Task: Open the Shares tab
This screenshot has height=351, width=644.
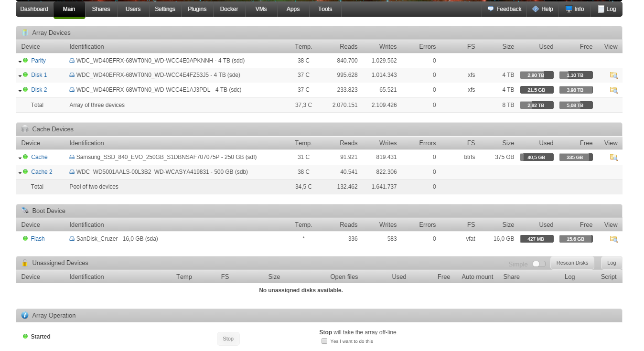Action: (x=101, y=9)
